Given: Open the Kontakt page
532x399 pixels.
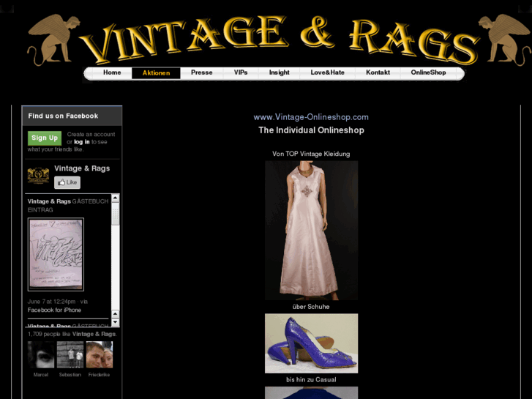Looking at the screenshot, I should [x=378, y=72].
